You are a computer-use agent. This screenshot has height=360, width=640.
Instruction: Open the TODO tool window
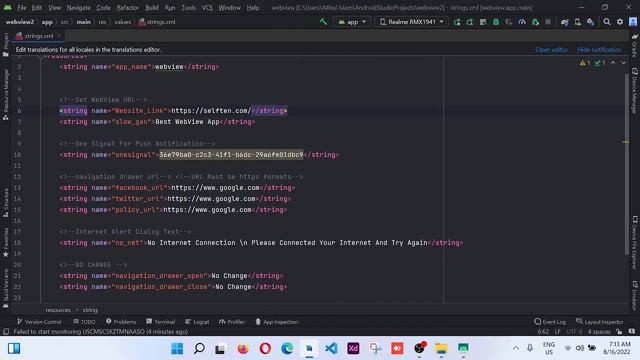[x=84, y=322]
